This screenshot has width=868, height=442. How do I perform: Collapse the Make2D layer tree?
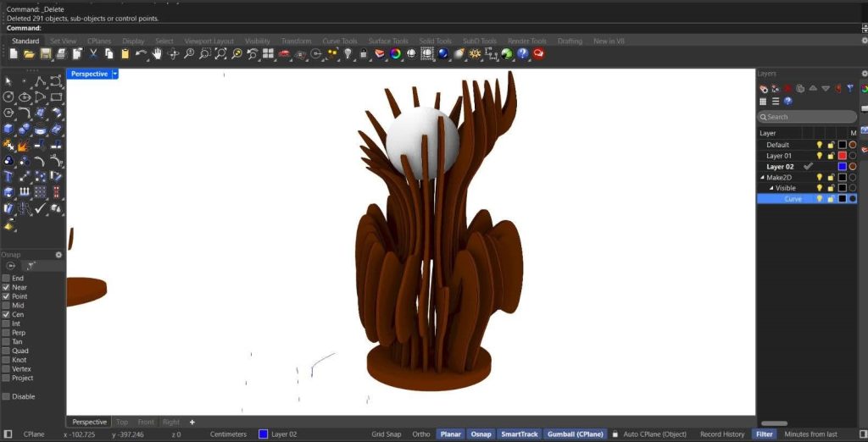point(763,178)
